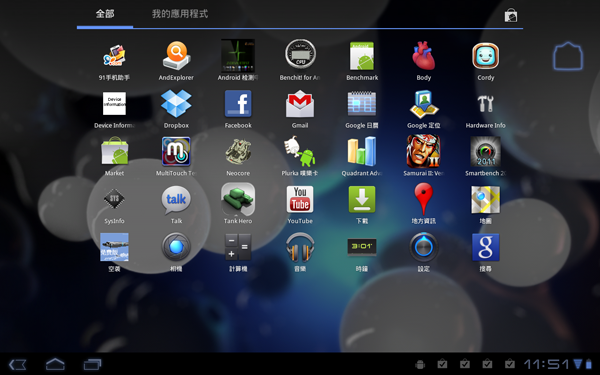Open 計算機 calculator
The width and height of the screenshot is (600, 375).
pos(238,247)
